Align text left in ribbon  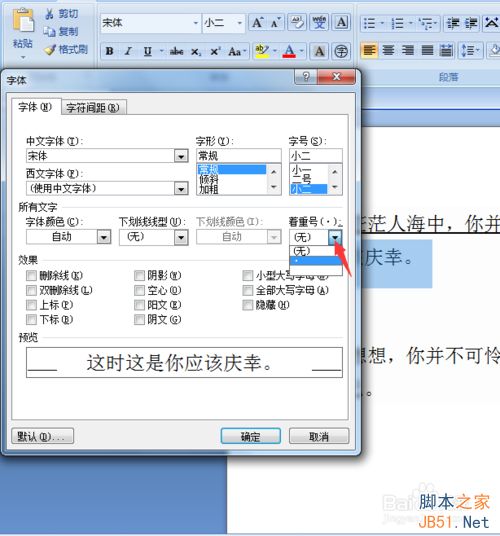[x=369, y=51]
